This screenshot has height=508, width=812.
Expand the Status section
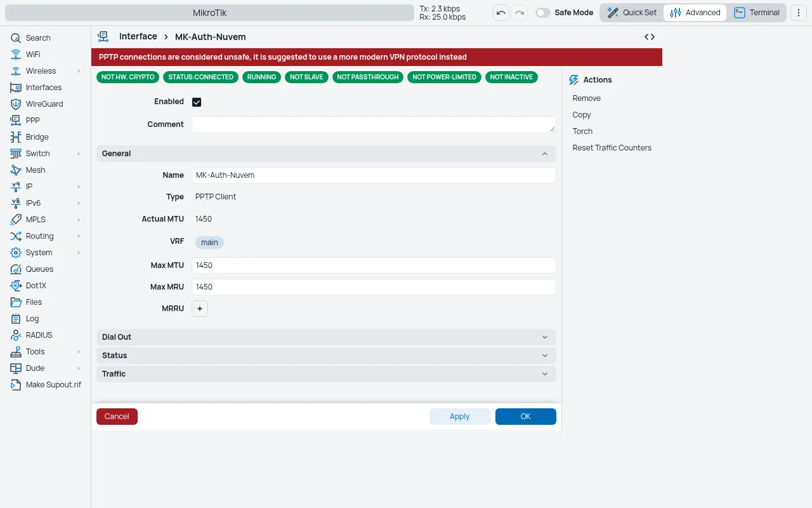326,356
